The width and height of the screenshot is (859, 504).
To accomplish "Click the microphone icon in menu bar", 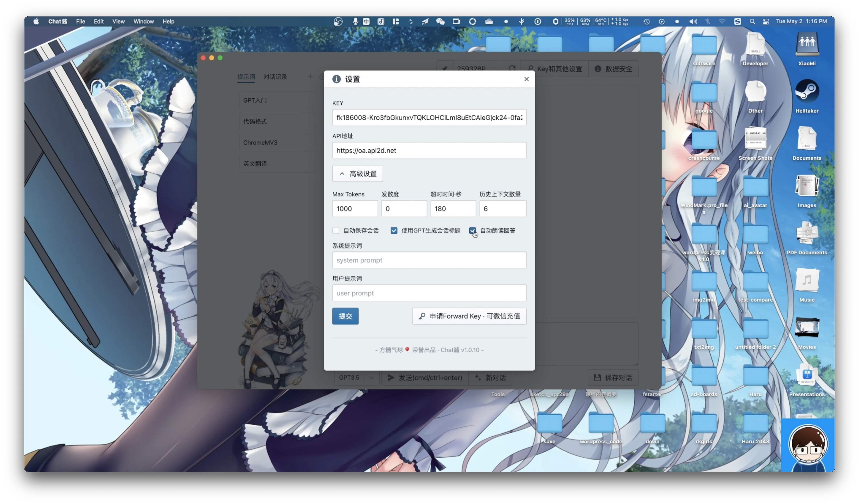I will 355,21.
